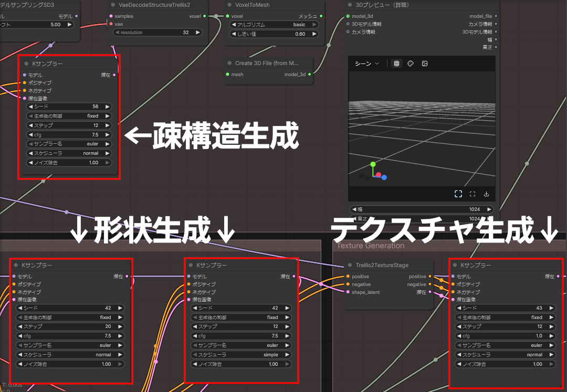Decrease 幅 1024 with its left arrow
567x392 pixels.
(x=354, y=209)
